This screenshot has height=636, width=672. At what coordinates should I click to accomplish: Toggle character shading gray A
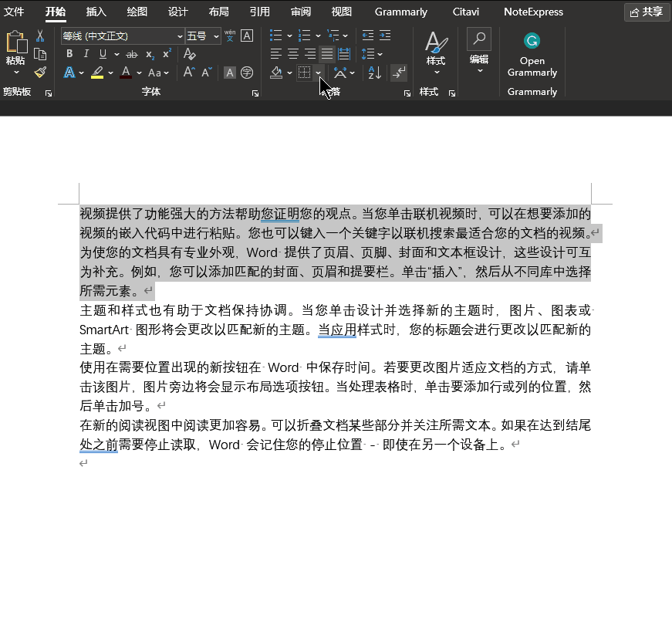(230, 73)
